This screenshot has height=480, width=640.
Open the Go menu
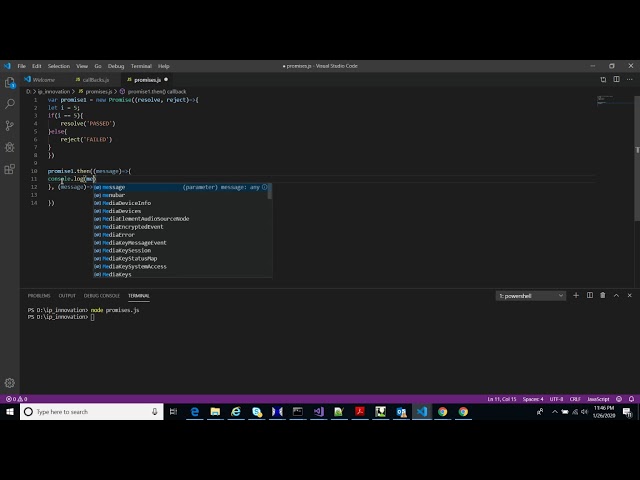pos(98,66)
